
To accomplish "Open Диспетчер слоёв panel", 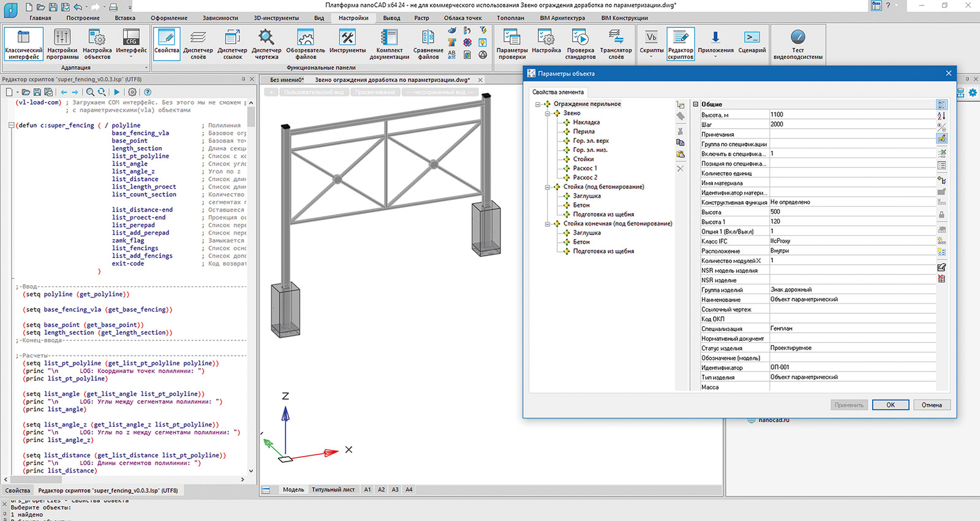I will pos(198,44).
